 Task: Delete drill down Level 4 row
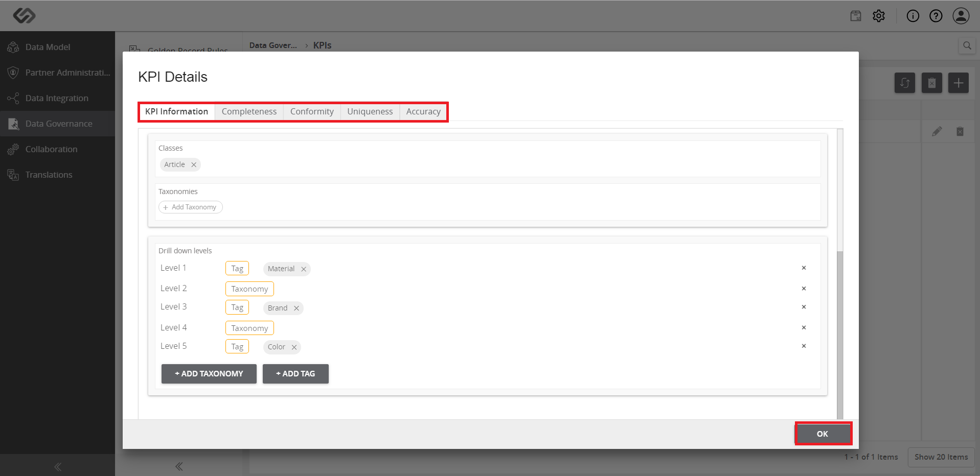click(x=804, y=328)
